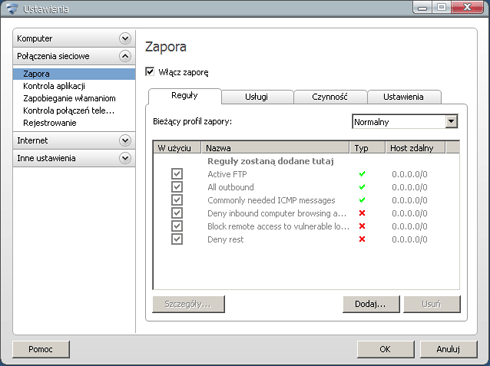Image resolution: width=490 pixels, height=366 pixels.
Task: Click Reguły zostaną dodane tutaj heading row
Action: [x=270, y=161]
